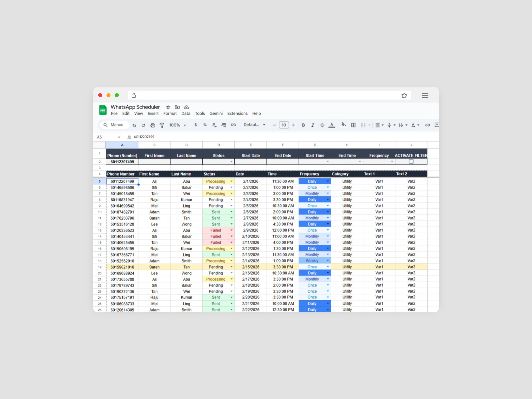
Task: Click the undo arrow icon
Action: coord(134,125)
